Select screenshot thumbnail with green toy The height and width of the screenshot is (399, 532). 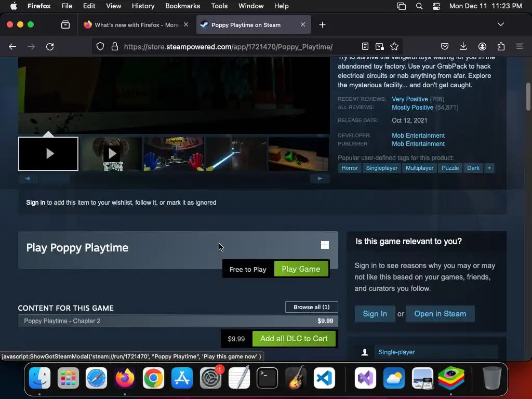tap(298, 154)
